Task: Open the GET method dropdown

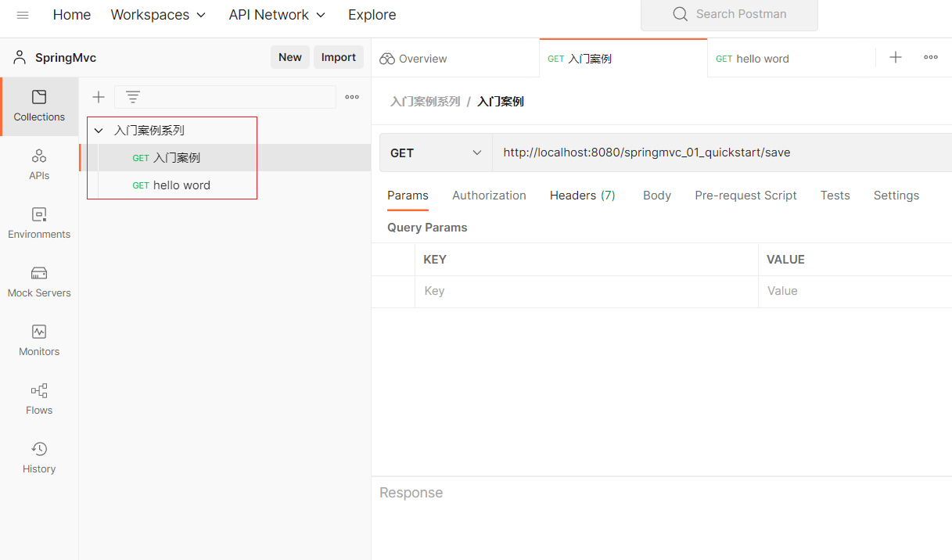Action: pyautogui.click(x=436, y=153)
